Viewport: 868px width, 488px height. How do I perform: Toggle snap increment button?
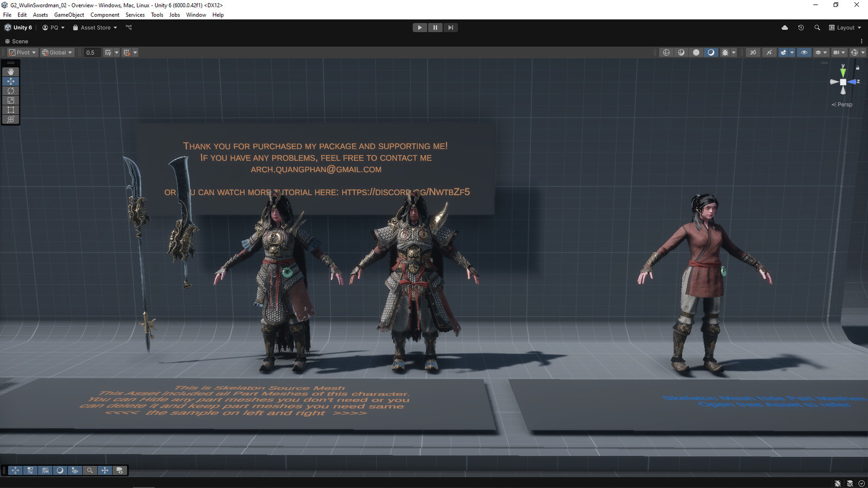point(126,53)
